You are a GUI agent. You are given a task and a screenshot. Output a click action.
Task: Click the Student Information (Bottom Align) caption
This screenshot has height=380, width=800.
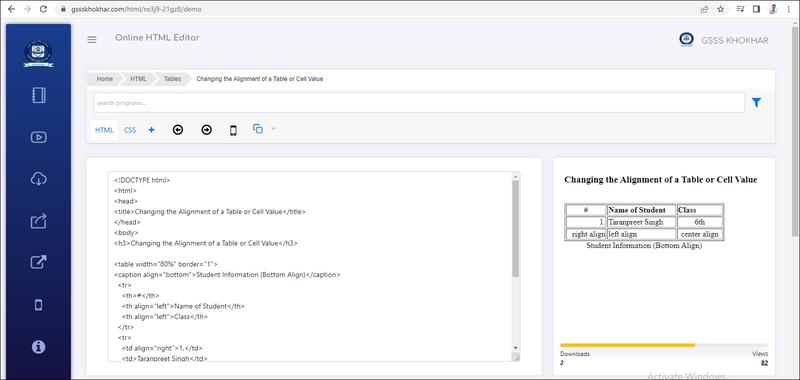click(644, 245)
